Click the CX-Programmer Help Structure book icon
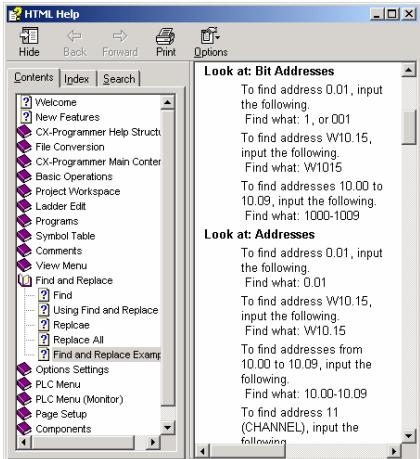 click(24, 132)
